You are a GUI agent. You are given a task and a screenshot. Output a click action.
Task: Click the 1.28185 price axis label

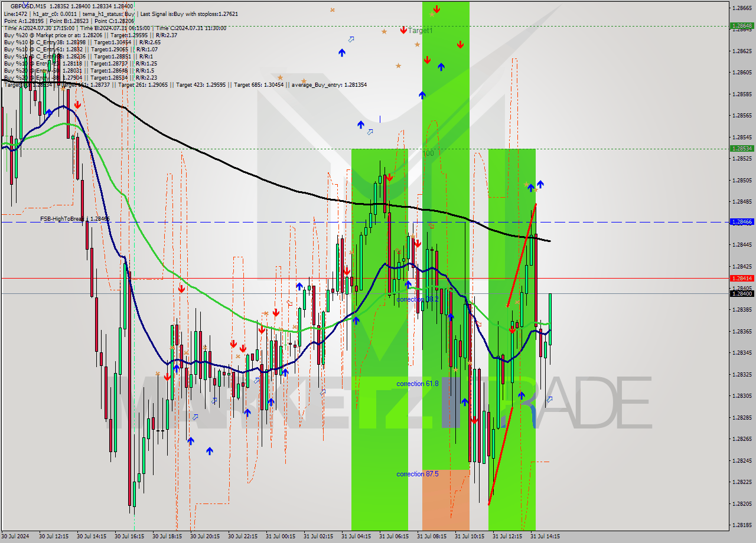(x=742, y=525)
